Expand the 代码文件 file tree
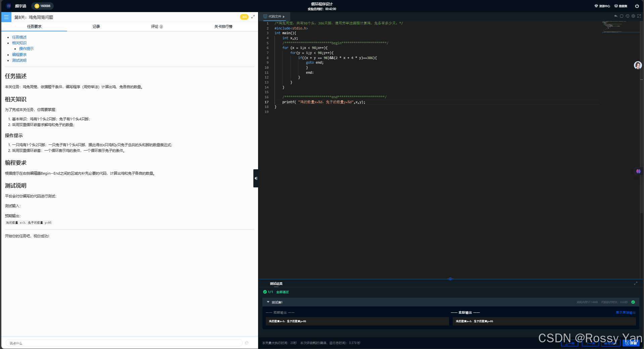This screenshot has height=349, width=644. pyautogui.click(x=274, y=16)
